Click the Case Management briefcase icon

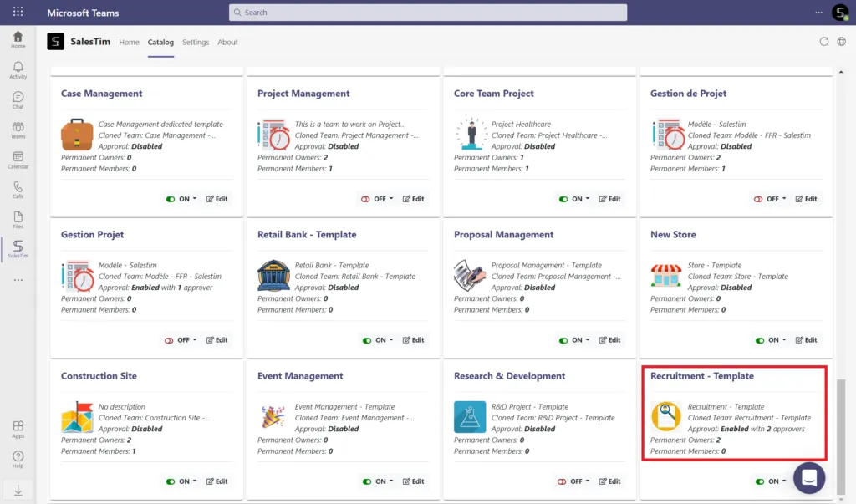[x=77, y=135]
